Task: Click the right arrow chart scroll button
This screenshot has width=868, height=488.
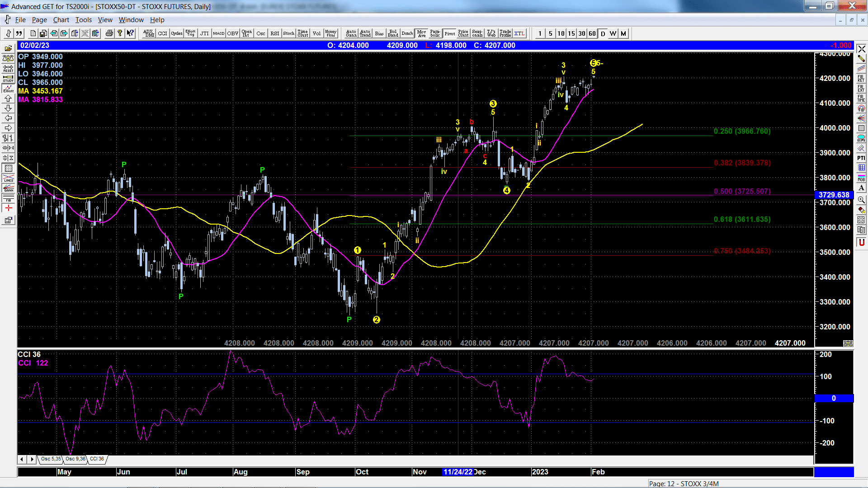Action: (8, 128)
